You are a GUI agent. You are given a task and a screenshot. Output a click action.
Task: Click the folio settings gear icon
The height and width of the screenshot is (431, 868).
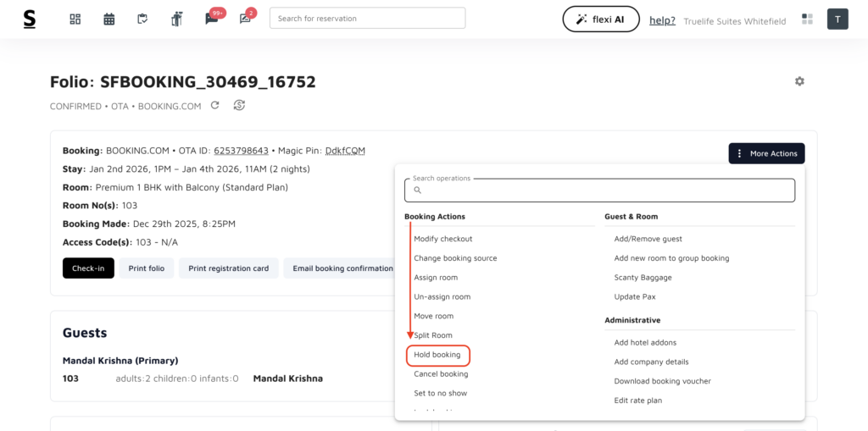[799, 81]
